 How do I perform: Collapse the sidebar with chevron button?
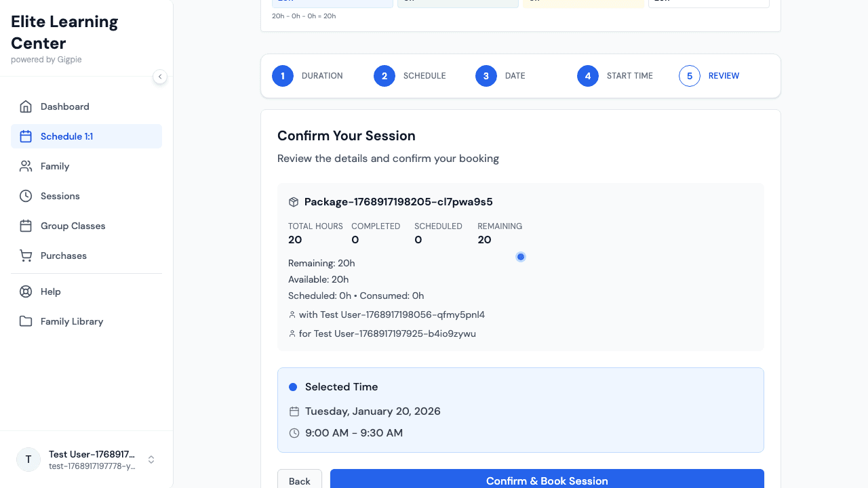pyautogui.click(x=160, y=77)
